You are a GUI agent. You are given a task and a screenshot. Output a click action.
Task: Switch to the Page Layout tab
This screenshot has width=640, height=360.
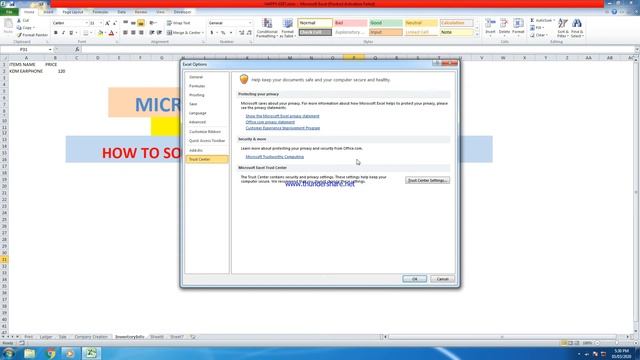[x=73, y=12]
